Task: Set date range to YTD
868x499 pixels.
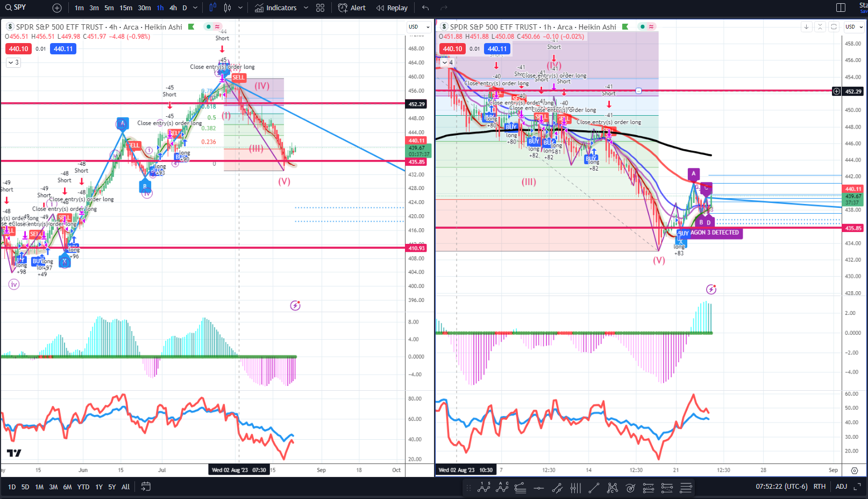Action: click(x=83, y=487)
